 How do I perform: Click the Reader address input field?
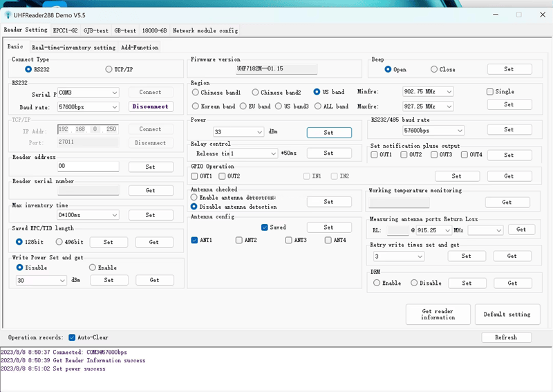coord(88,166)
